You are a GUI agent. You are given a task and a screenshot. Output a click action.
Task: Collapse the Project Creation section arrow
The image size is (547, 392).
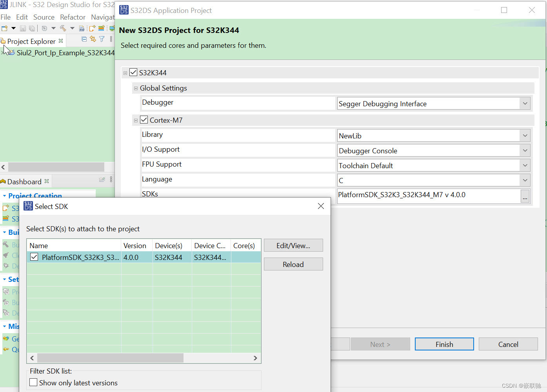tap(4, 196)
